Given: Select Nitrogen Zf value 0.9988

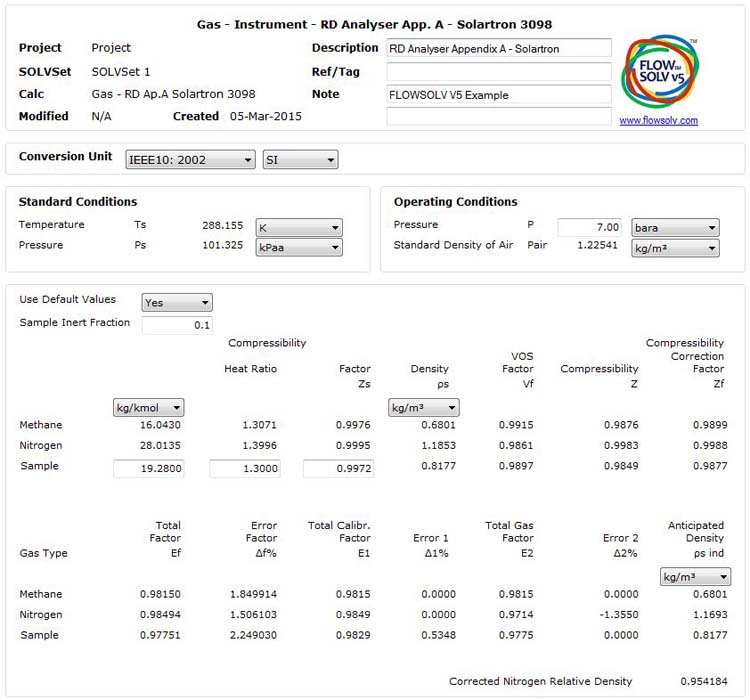Looking at the screenshot, I should point(710,445).
